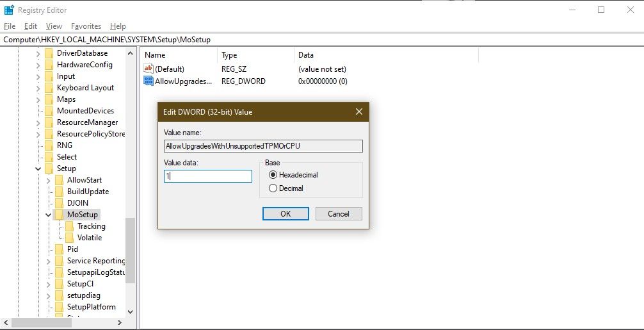The image size is (644, 330).
Task: Expand the AllowStart key
Action: 49,179
